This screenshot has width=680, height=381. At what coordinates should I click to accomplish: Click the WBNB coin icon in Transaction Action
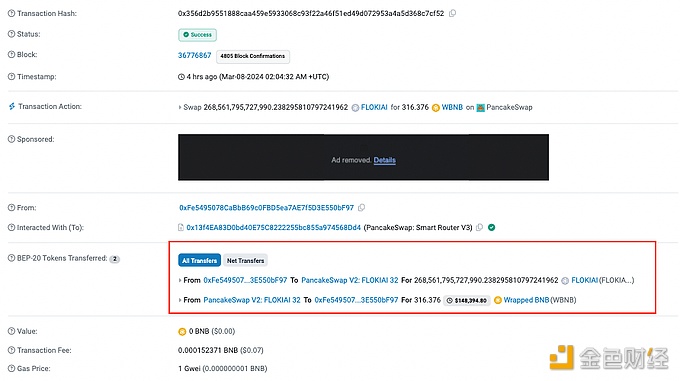click(435, 107)
